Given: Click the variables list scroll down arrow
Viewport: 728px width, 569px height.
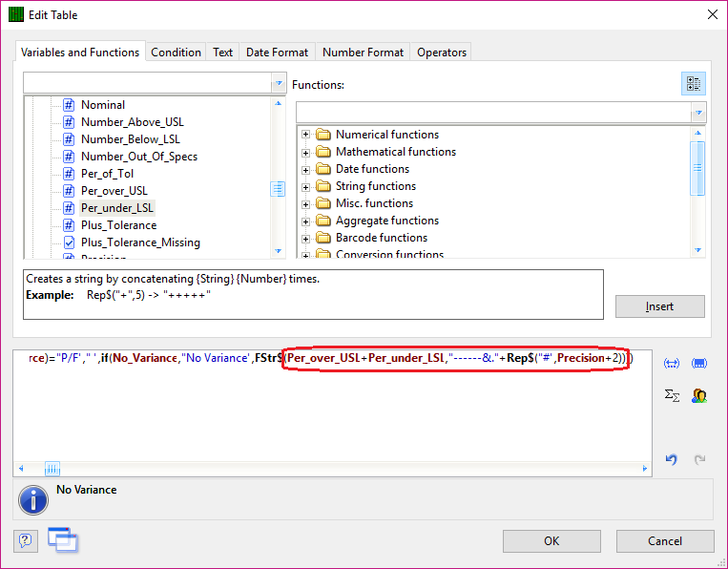Looking at the screenshot, I should (x=278, y=251).
